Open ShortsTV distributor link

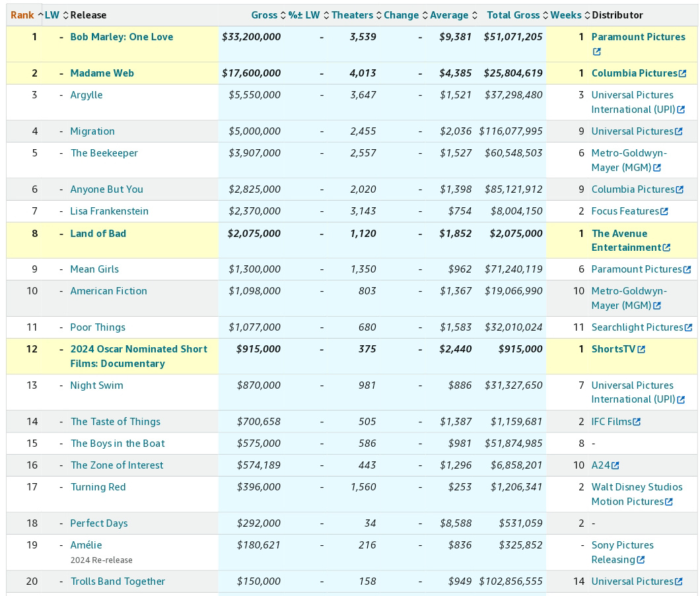click(x=613, y=349)
